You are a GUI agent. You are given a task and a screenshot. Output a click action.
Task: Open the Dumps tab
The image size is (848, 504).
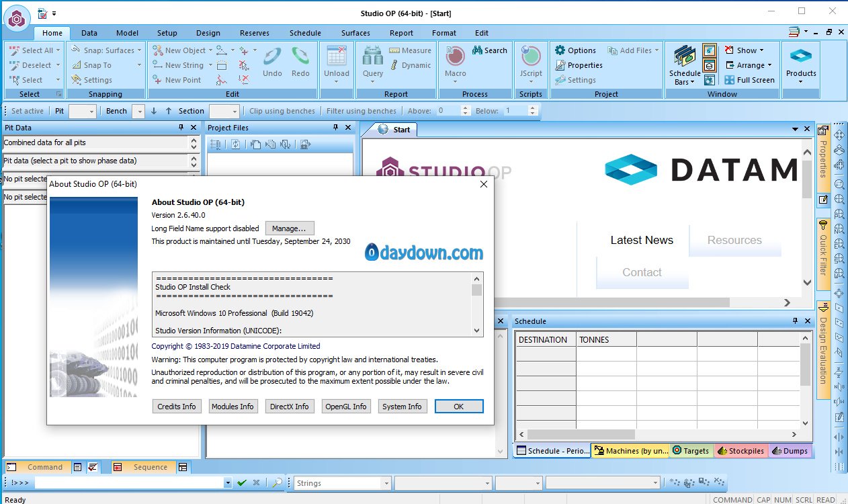[790, 451]
